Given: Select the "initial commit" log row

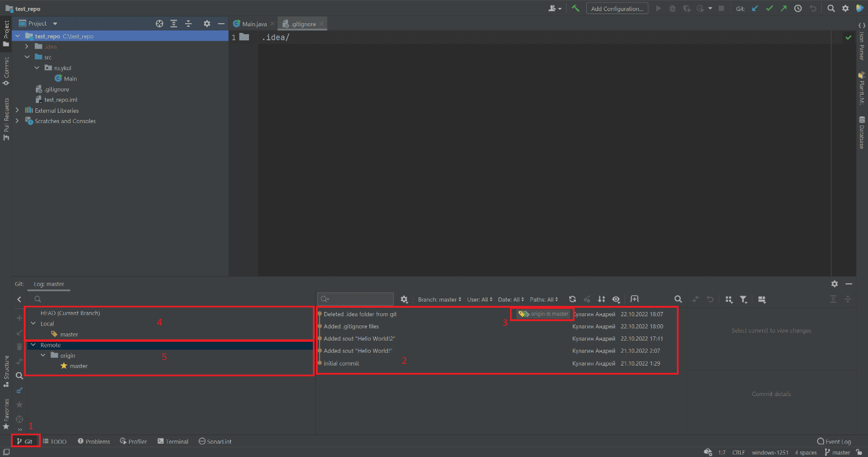Looking at the screenshot, I should pyautogui.click(x=497, y=363).
